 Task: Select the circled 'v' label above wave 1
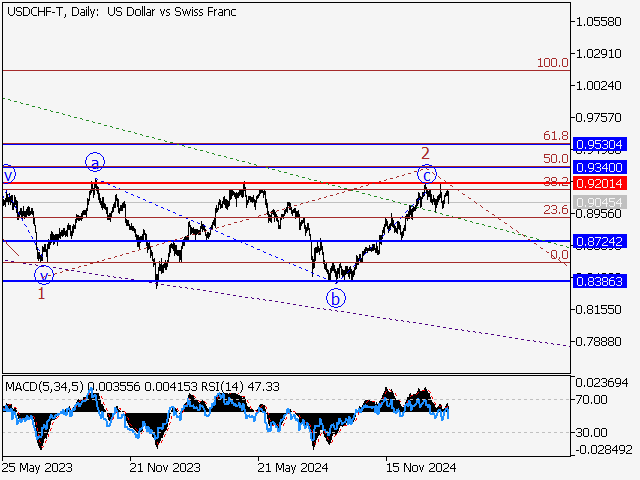click(43, 274)
